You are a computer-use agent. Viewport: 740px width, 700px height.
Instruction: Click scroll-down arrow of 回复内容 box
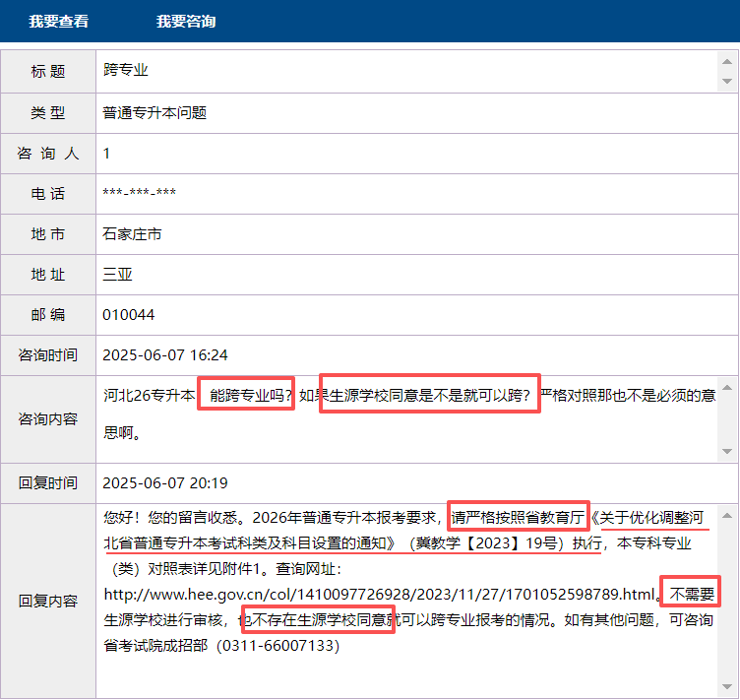click(x=726, y=687)
